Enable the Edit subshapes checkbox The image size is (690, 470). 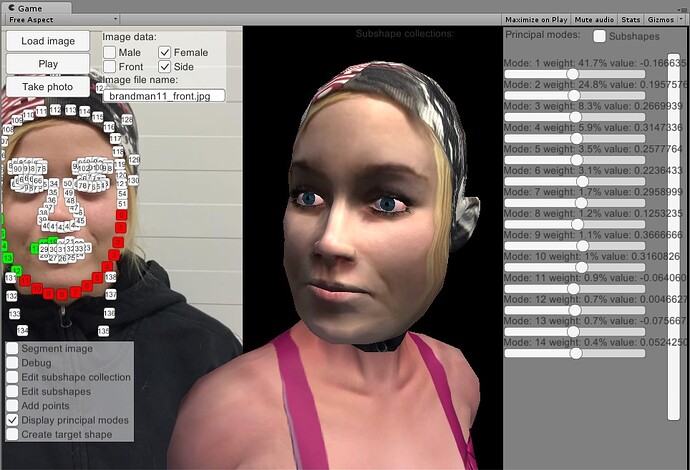pyautogui.click(x=12, y=391)
